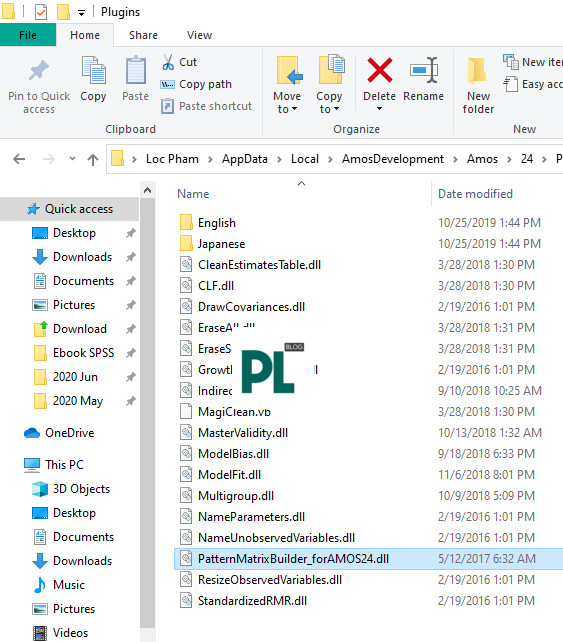This screenshot has width=563, height=642.
Task: Open the Download folder shortcut
Action: [x=80, y=329]
